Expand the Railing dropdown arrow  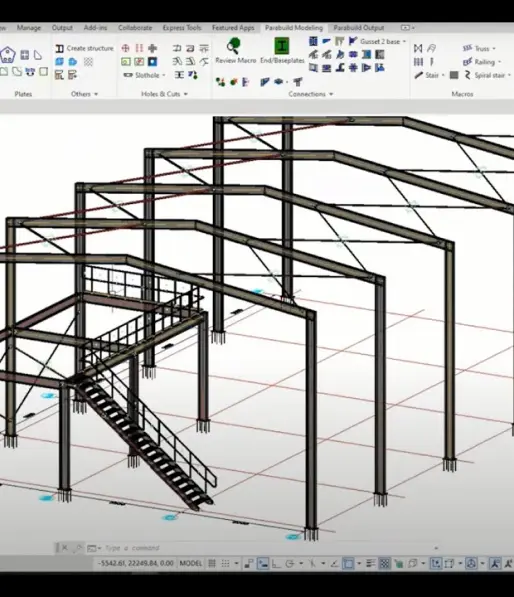click(499, 62)
